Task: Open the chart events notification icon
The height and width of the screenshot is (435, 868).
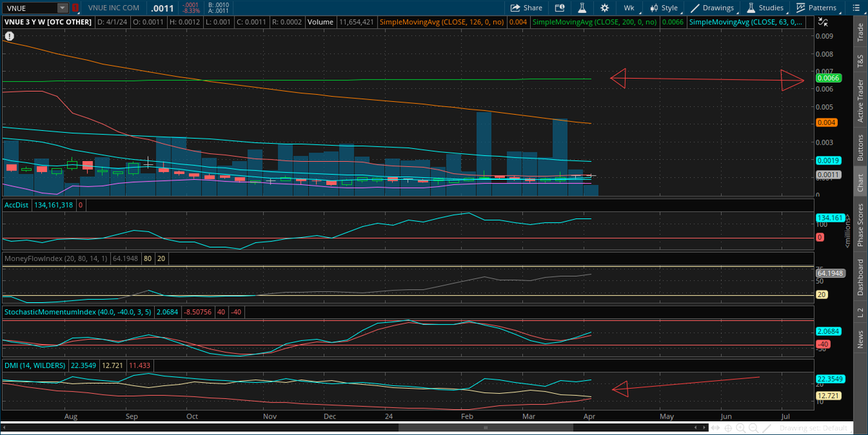Action: 559,8
